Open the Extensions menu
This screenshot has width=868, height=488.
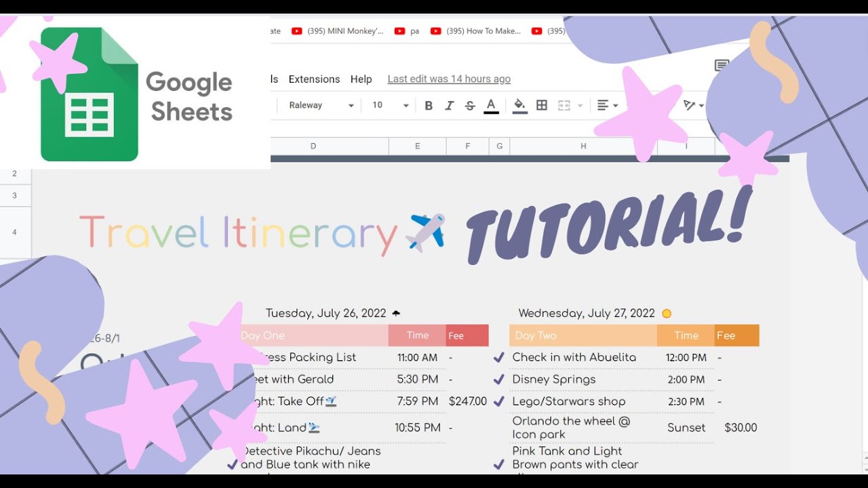click(x=314, y=79)
